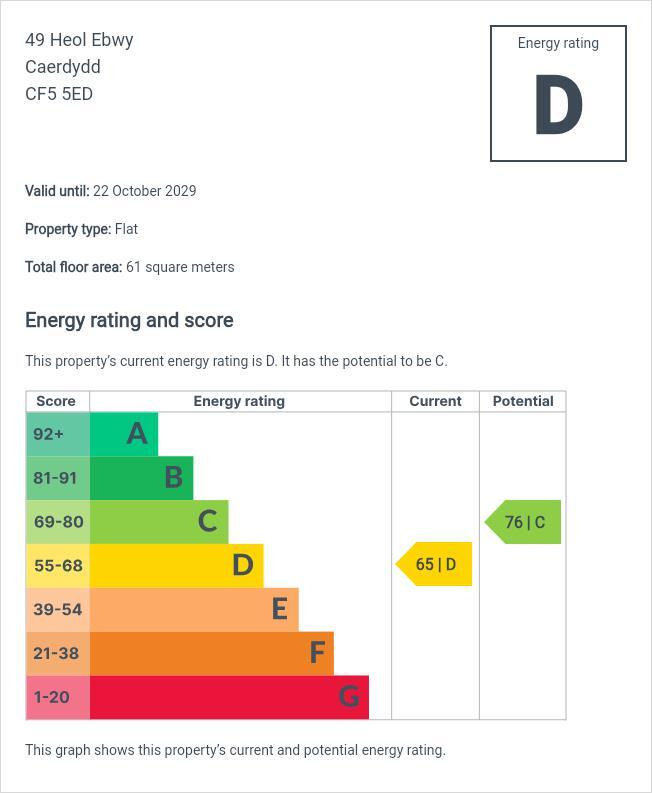Viewport: 652px width, 793px height.
Task: Click the light green C rating bar
Action: pyautogui.click(x=159, y=522)
